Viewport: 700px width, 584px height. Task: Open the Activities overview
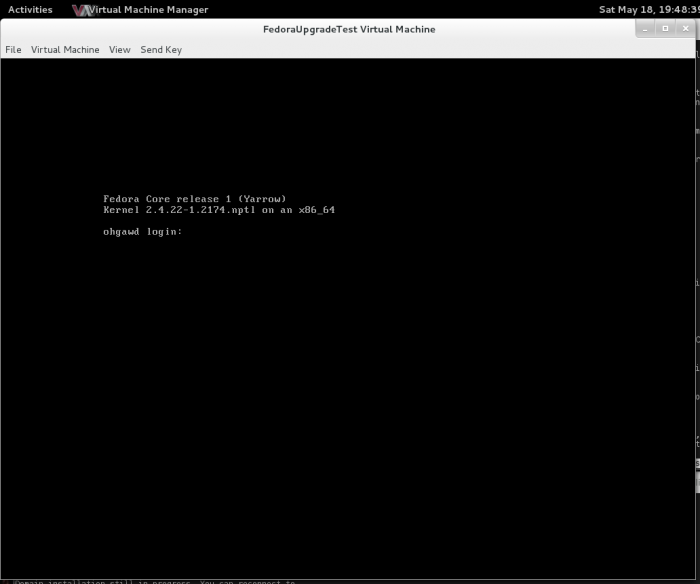click(30, 10)
